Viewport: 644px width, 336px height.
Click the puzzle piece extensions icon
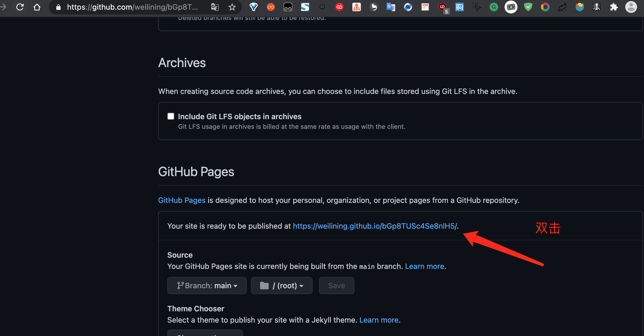[x=614, y=7]
